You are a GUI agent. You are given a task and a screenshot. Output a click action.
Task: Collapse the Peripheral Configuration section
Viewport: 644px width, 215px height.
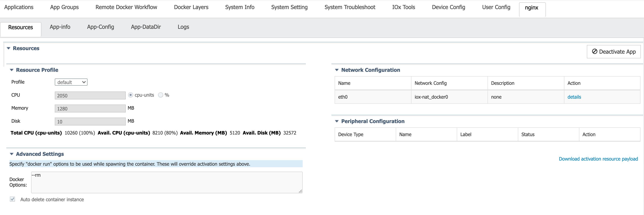coord(337,121)
